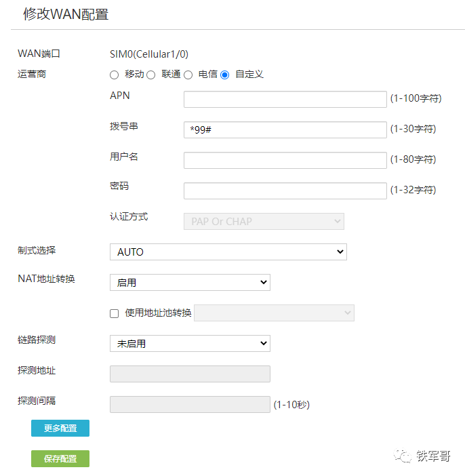Click the green 保存配置 button
This screenshot has width=465, height=476.
60,459
